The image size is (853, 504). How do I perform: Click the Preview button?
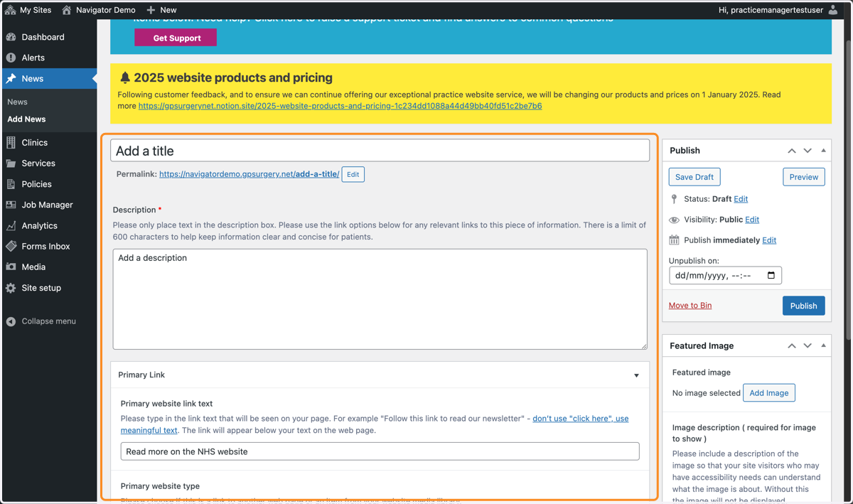804,177
